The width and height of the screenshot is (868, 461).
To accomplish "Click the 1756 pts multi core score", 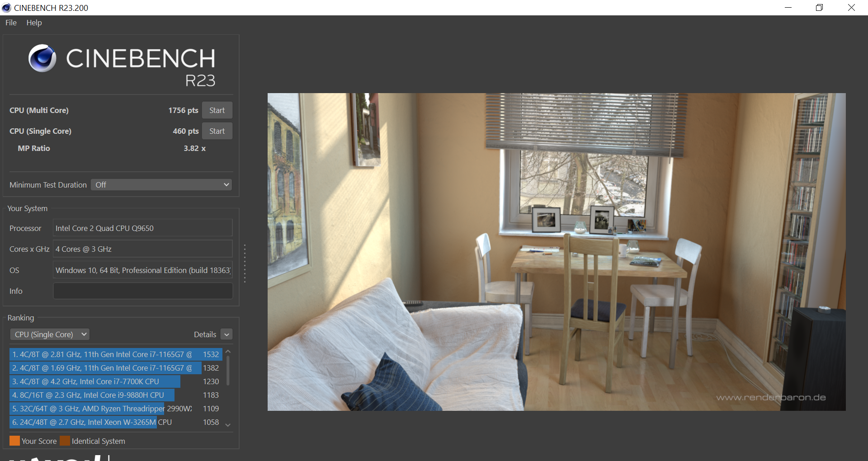I will click(183, 110).
